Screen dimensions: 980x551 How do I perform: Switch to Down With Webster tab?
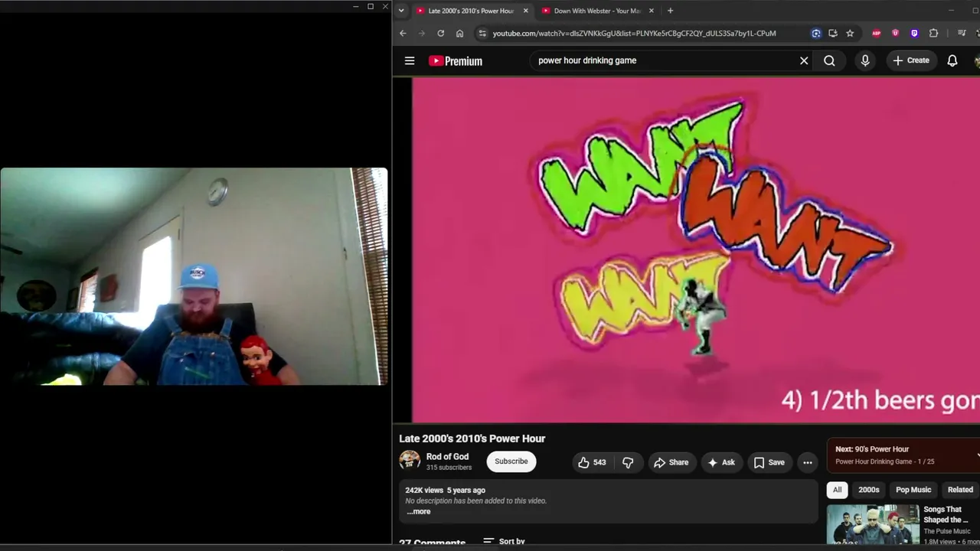tap(597, 11)
